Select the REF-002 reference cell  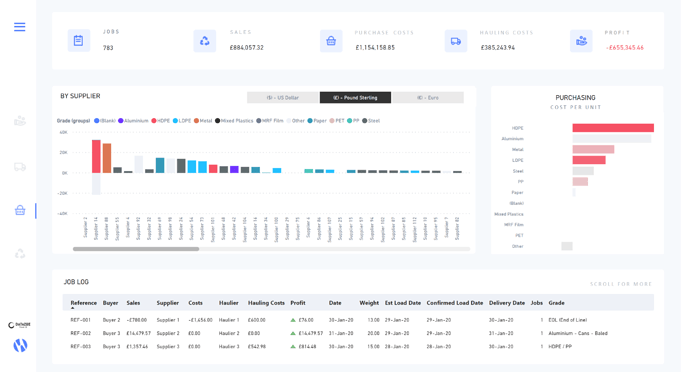(81, 333)
